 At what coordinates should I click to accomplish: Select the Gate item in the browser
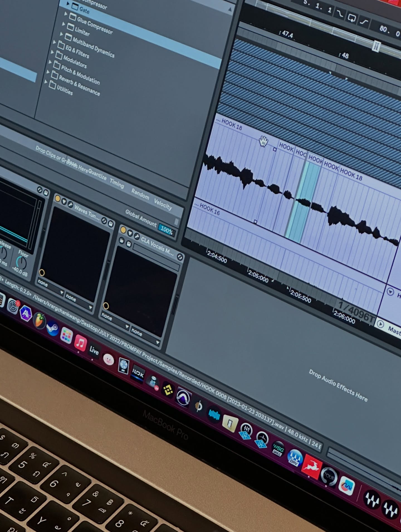84,11
